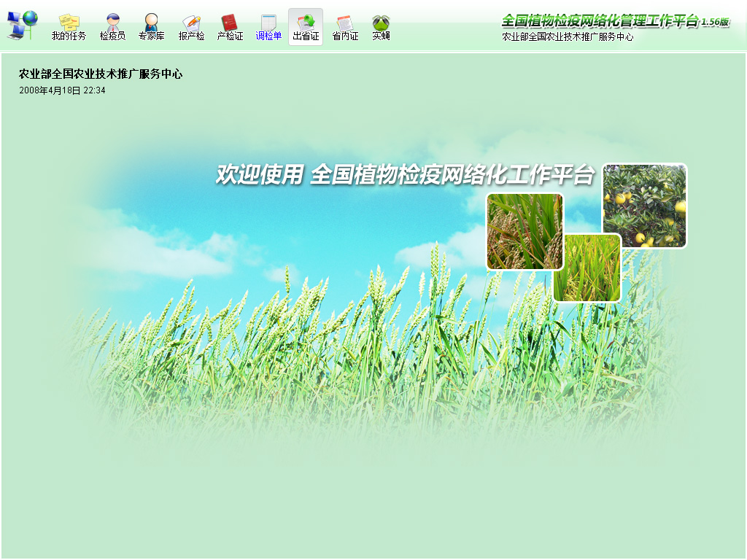Click the bold organization name heading at left

click(x=101, y=74)
